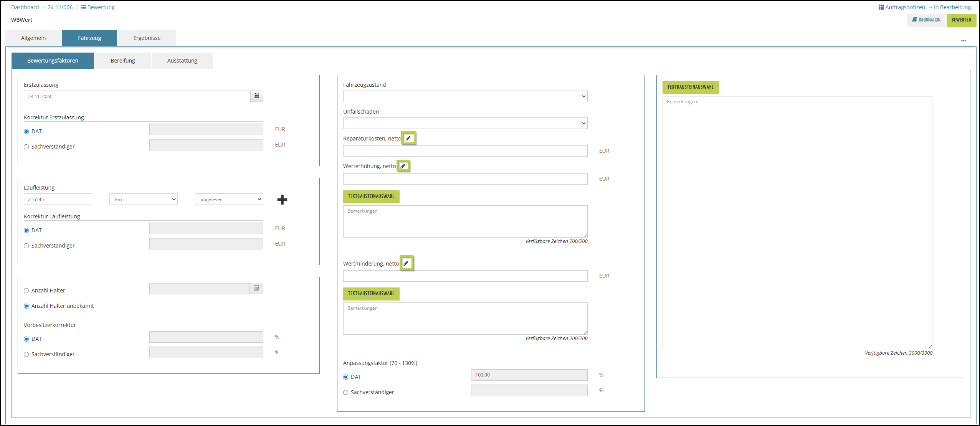Click the pencil icon next to Werterhöhung, netto

(x=403, y=166)
